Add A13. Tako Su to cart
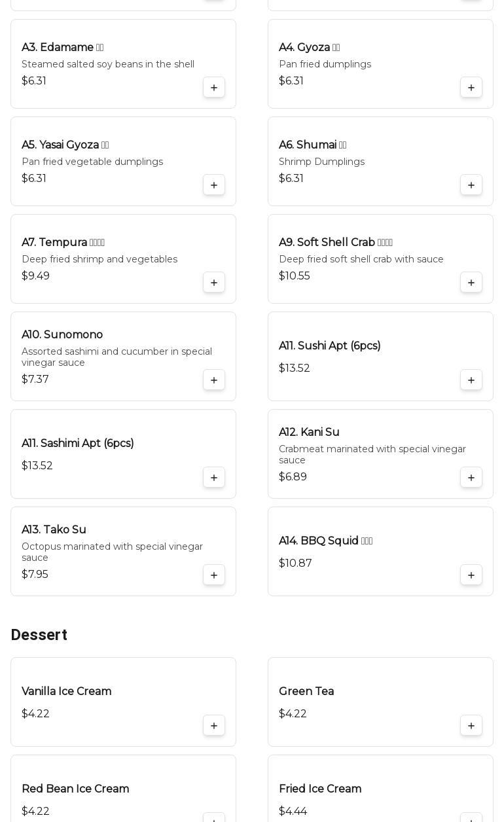Image resolution: width=504 pixels, height=822 pixels. point(214,575)
